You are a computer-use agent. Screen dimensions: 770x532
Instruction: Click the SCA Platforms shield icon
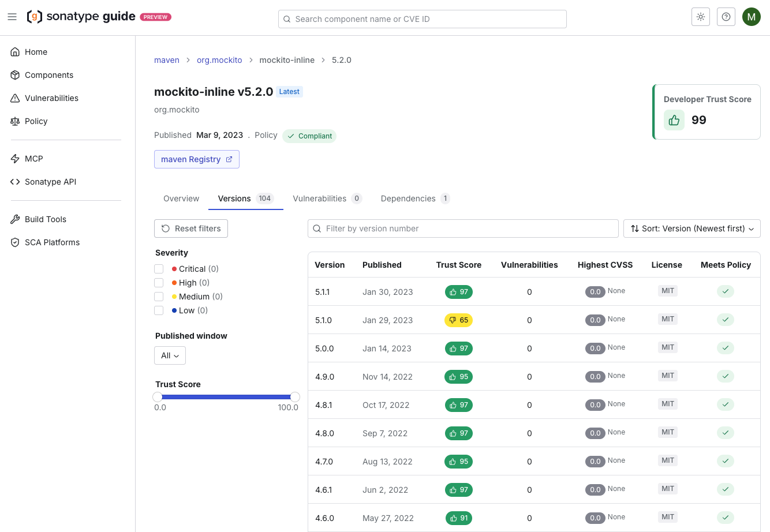16,242
